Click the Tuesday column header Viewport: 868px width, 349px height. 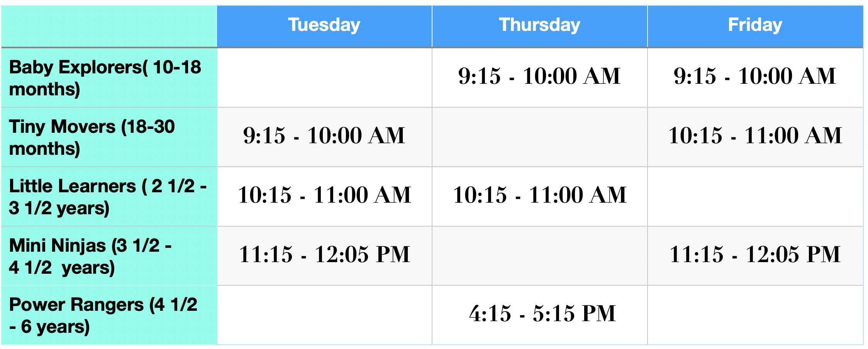coord(324,25)
